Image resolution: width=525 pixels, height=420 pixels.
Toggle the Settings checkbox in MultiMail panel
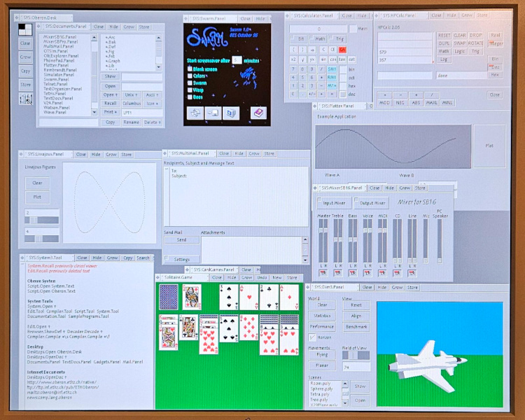(167, 258)
